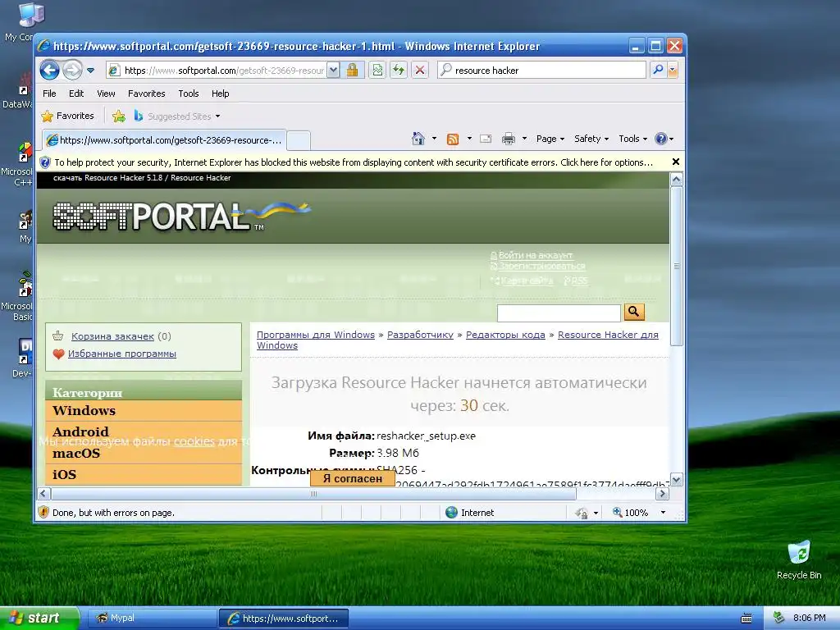840x630 pixels.
Task: Click Разработчику breadcrumb link
Action: click(x=421, y=335)
